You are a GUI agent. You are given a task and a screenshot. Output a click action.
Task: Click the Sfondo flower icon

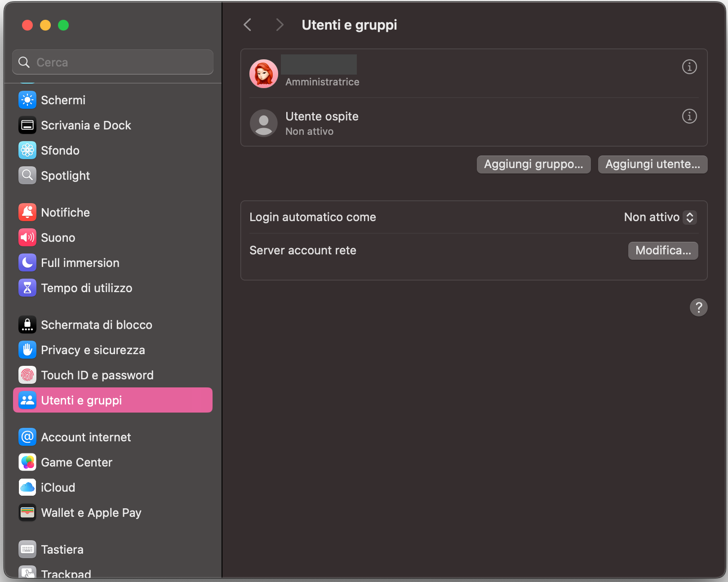pos(27,150)
